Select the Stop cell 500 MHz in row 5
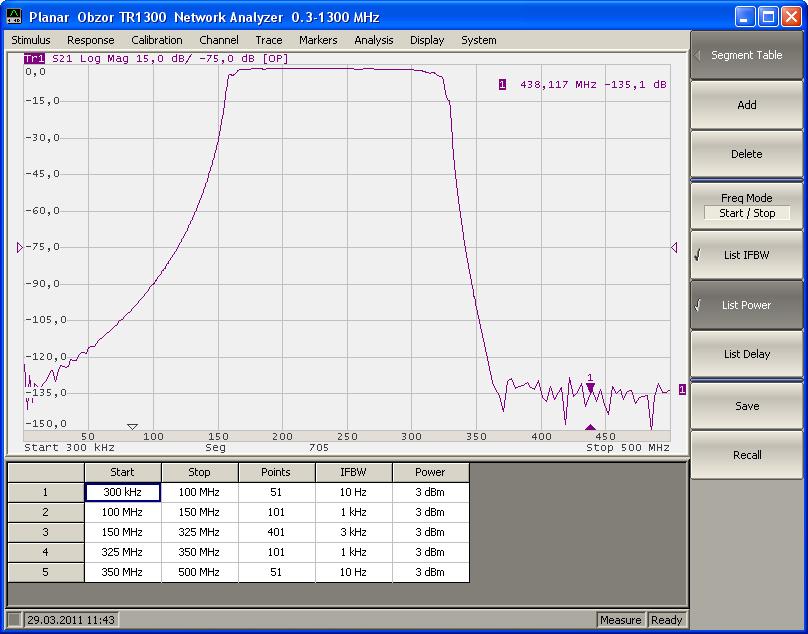808x634 pixels. [199, 572]
